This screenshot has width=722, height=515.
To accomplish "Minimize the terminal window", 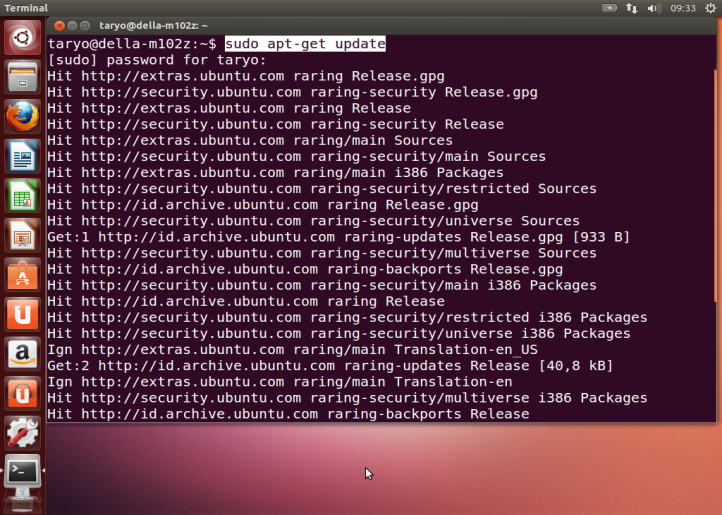I will (72, 25).
